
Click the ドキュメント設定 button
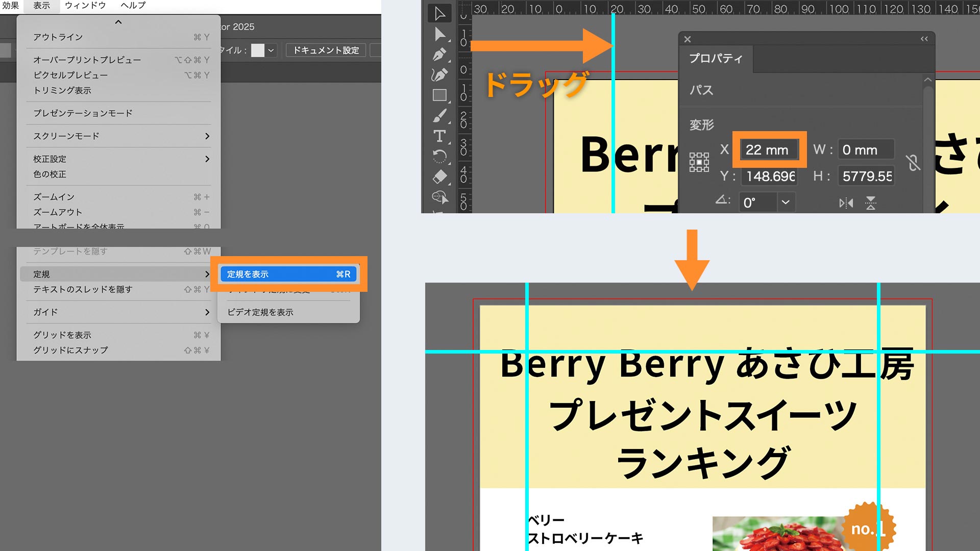coord(326,50)
